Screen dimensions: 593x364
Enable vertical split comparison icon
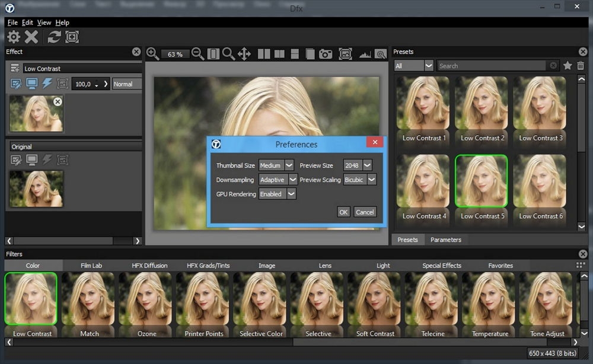pyautogui.click(x=279, y=54)
